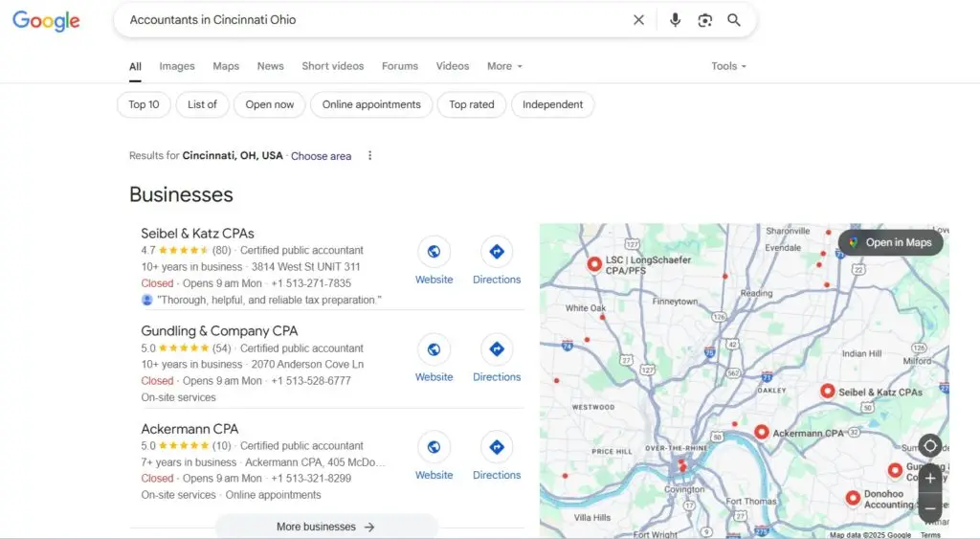
Task: Open the Gundling & Company CPA listing title
Action: [219, 331]
